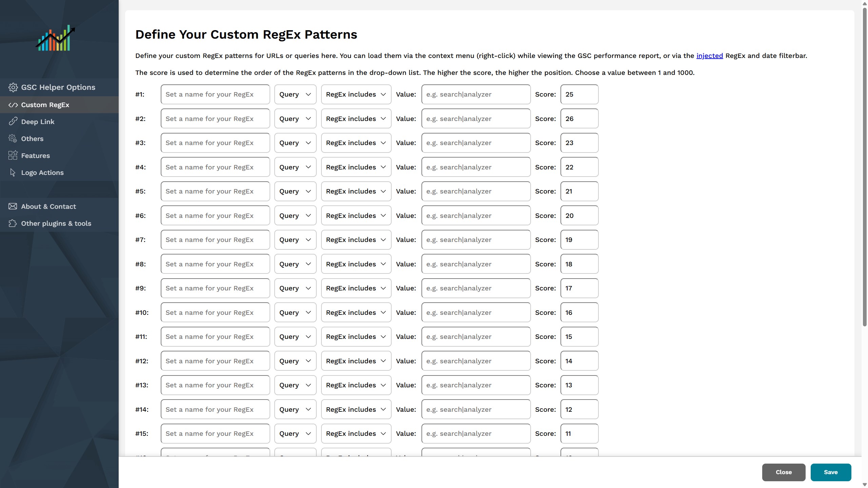Select the Logo Actions cursor icon
Viewport: 868px width, 488px height.
pos(12,172)
